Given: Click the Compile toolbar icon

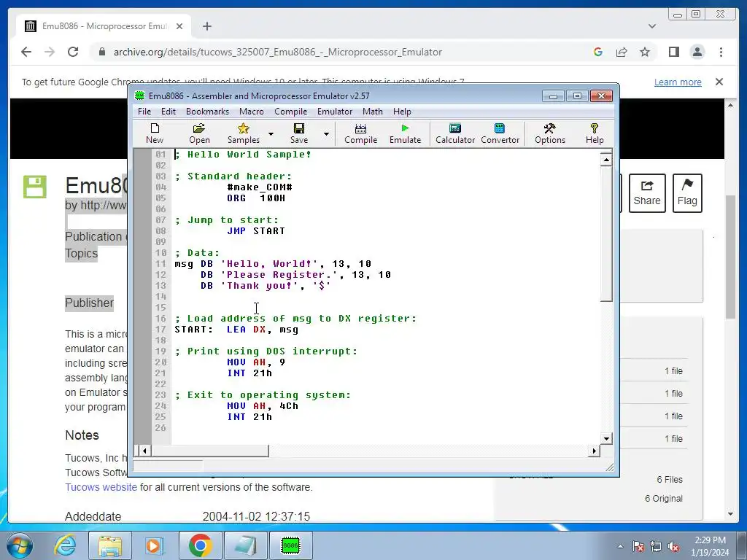Looking at the screenshot, I should (360, 133).
